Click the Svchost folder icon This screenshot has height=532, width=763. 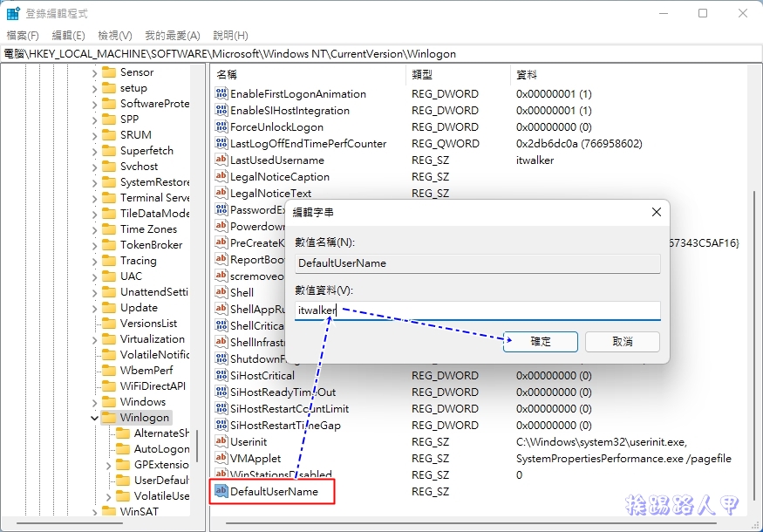click(x=109, y=167)
